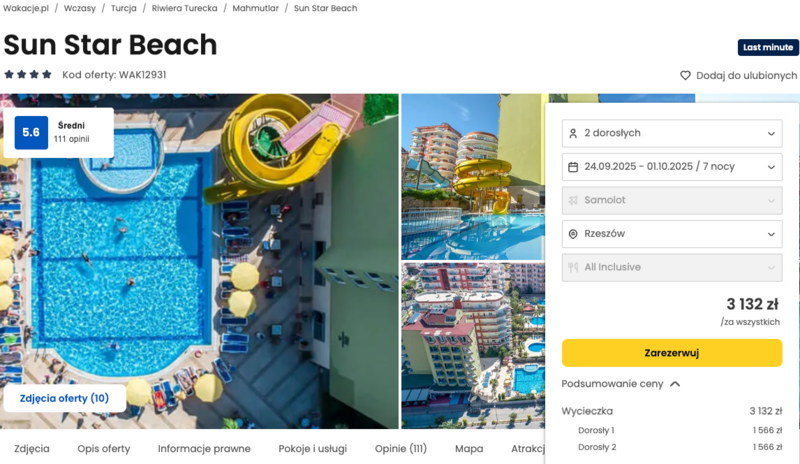Expand the travel date range dropdown

(x=672, y=167)
